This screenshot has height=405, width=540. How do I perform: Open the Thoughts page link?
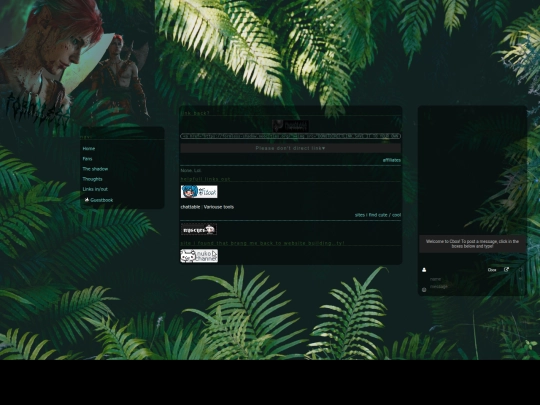[92, 179]
